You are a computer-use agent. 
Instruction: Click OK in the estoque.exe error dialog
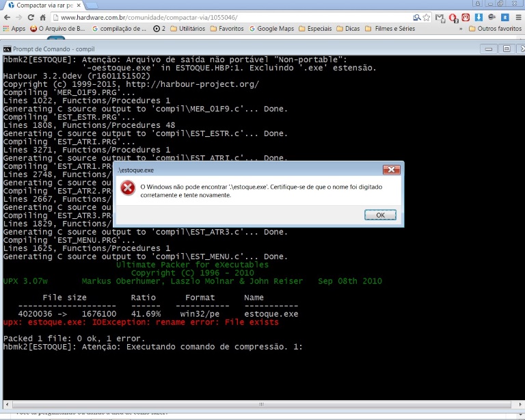[x=380, y=215]
